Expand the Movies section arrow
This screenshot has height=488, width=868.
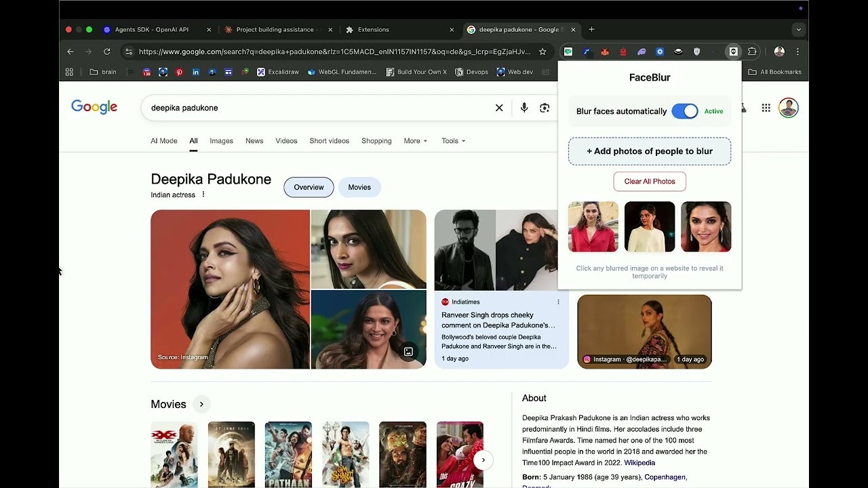tap(201, 404)
